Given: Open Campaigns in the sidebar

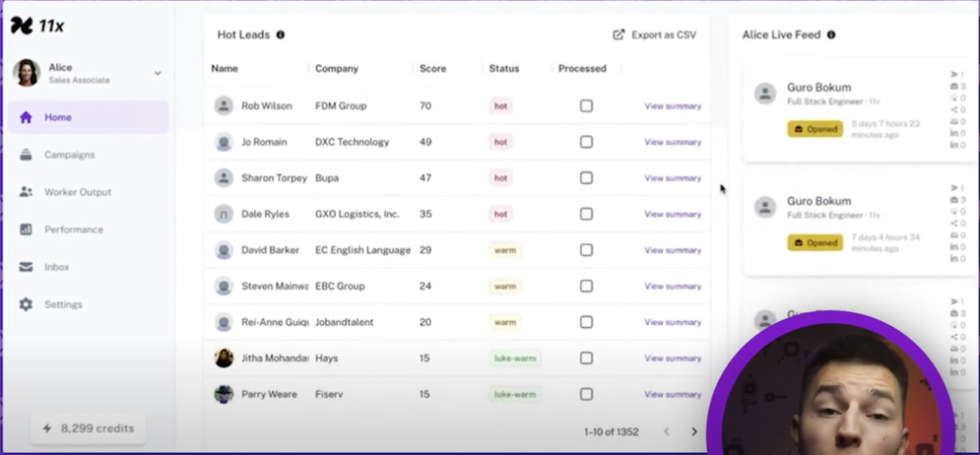Looking at the screenshot, I should pos(69,154).
